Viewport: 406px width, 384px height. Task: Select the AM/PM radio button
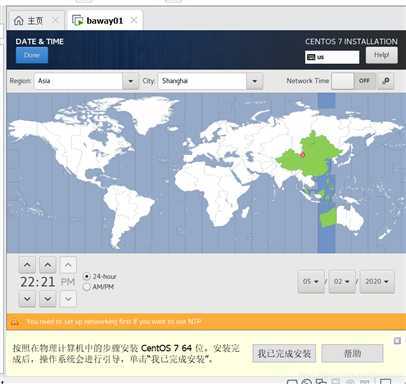pyautogui.click(x=87, y=287)
